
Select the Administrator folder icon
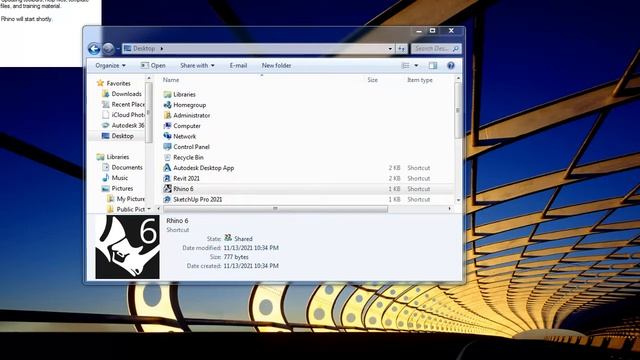coord(167,115)
